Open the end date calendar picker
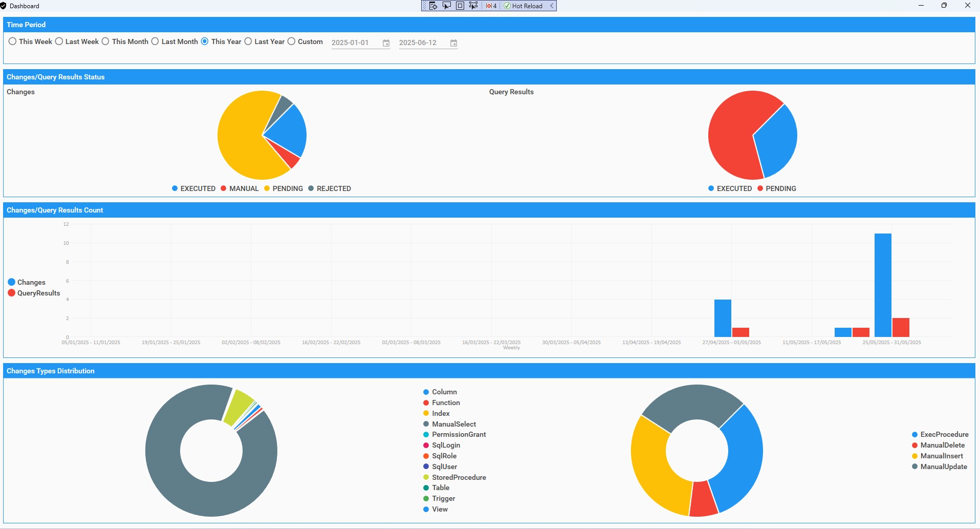This screenshot has height=529, width=980. (453, 43)
